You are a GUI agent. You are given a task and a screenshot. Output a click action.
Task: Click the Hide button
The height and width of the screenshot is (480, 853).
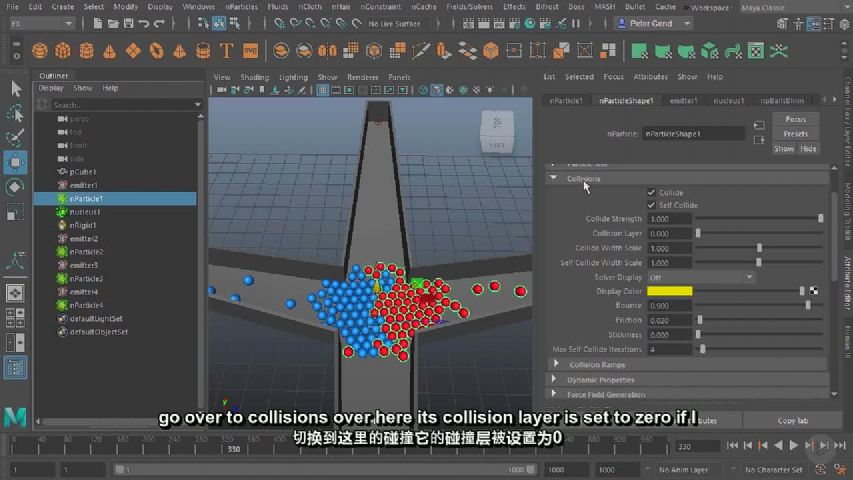pos(808,148)
